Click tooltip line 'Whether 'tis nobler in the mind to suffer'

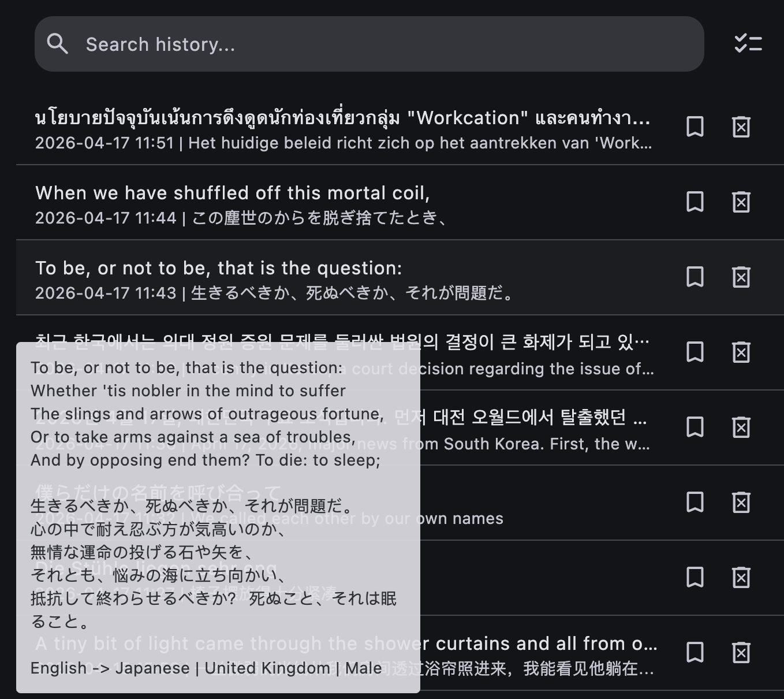[188, 391]
